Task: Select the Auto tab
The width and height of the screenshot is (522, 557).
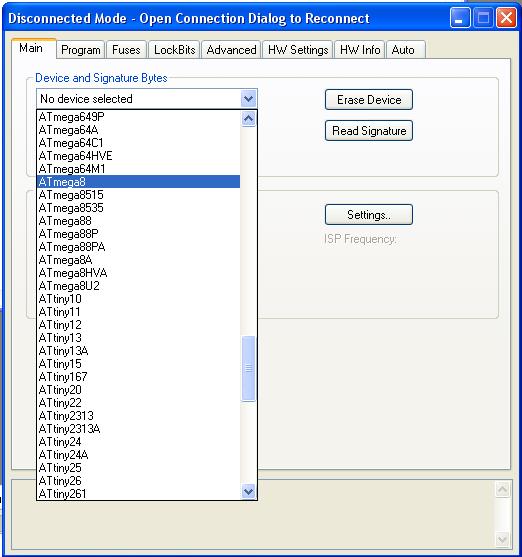Action: pyautogui.click(x=405, y=49)
